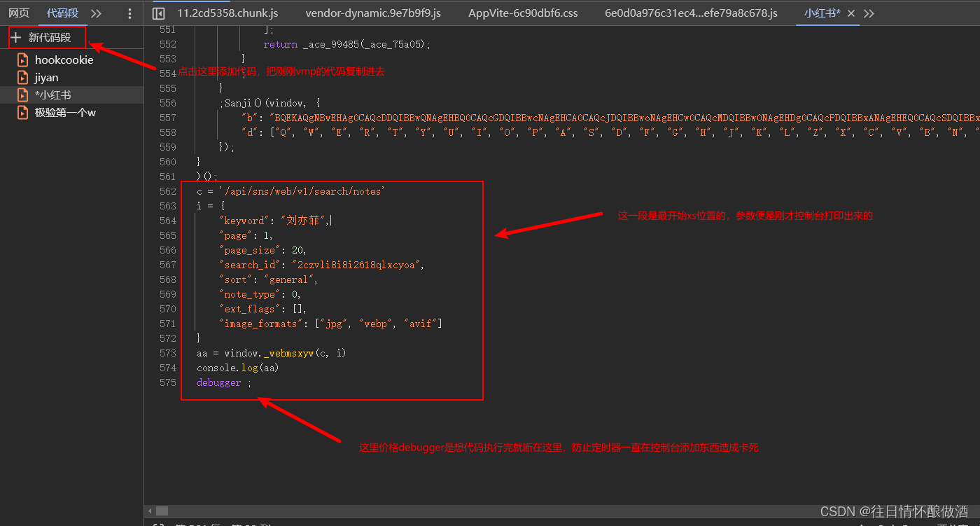The height and width of the screenshot is (526, 980).
Task: Close the 小红书* editor tab
Action: pos(851,13)
